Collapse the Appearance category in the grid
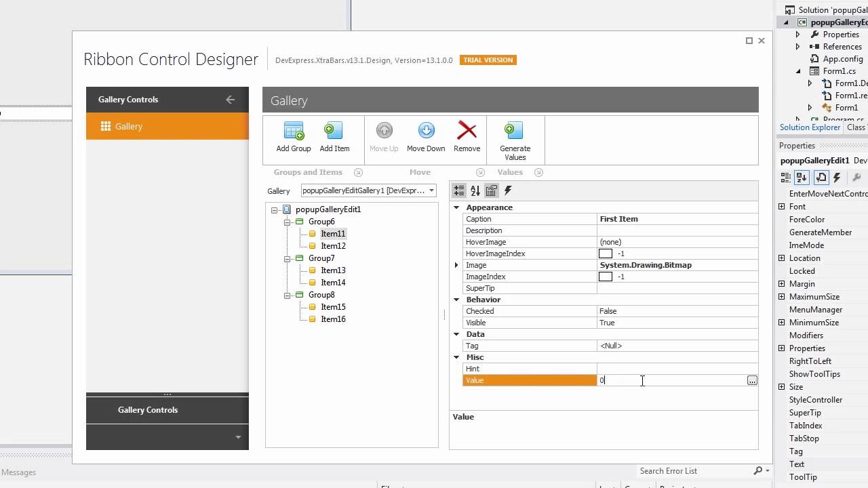 (456, 207)
